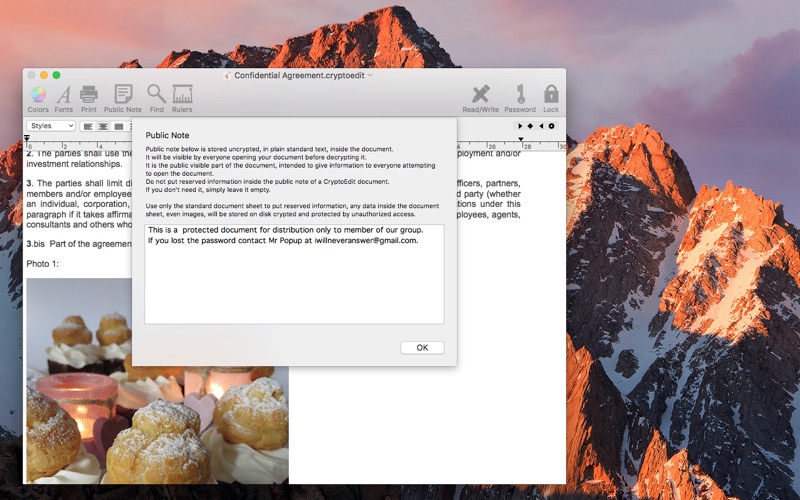Open the Fonts panel
Image resolution: width=800 pixels, height=500 pixels.
pos(63,96)
